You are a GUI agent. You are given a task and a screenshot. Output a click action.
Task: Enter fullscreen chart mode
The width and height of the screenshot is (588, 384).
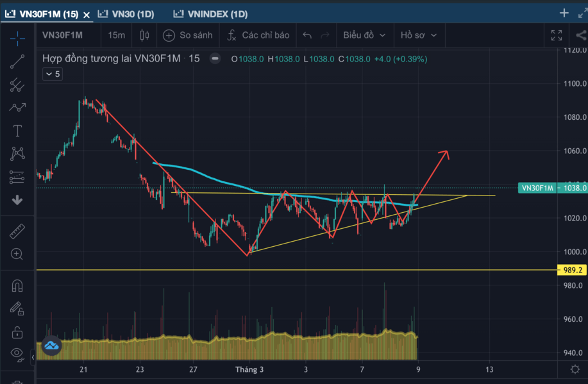coord(557,35)
